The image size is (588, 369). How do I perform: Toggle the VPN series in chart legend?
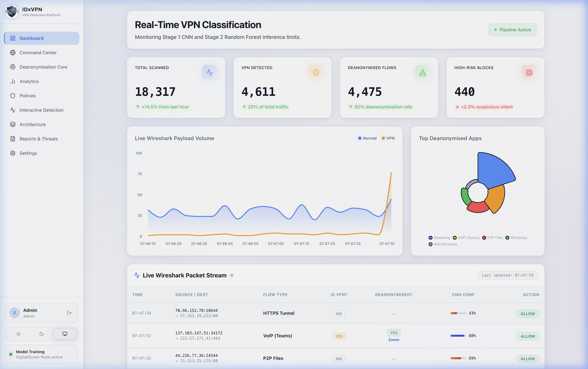click(388, 138)
